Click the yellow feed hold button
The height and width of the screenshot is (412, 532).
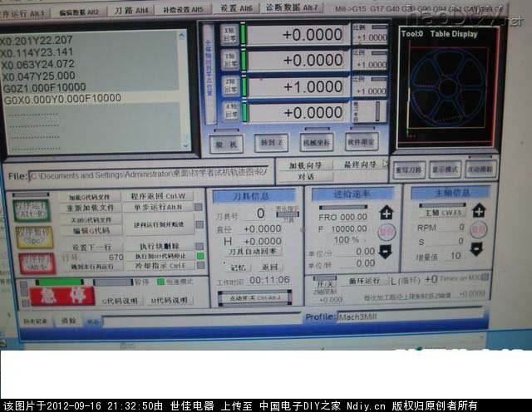coord(33,237)
